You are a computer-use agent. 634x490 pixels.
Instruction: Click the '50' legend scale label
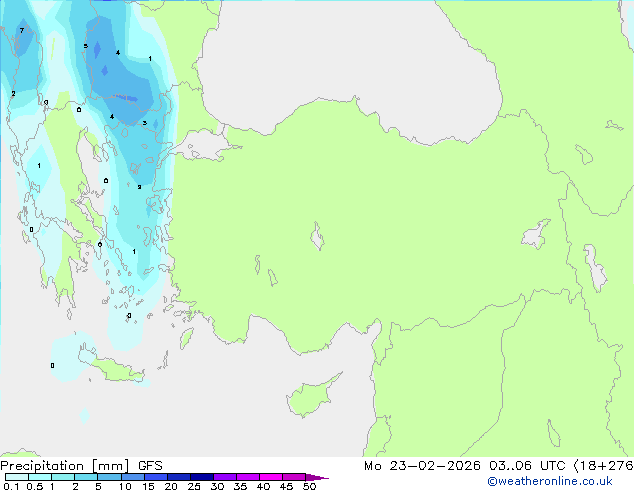pyautogui.click(x=309, y=486)
